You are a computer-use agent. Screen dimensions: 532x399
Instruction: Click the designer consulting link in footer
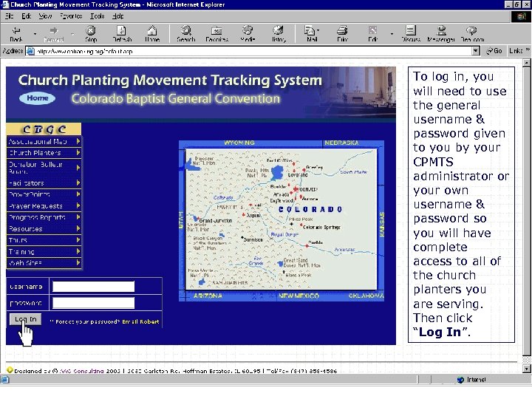coord(81,371)
